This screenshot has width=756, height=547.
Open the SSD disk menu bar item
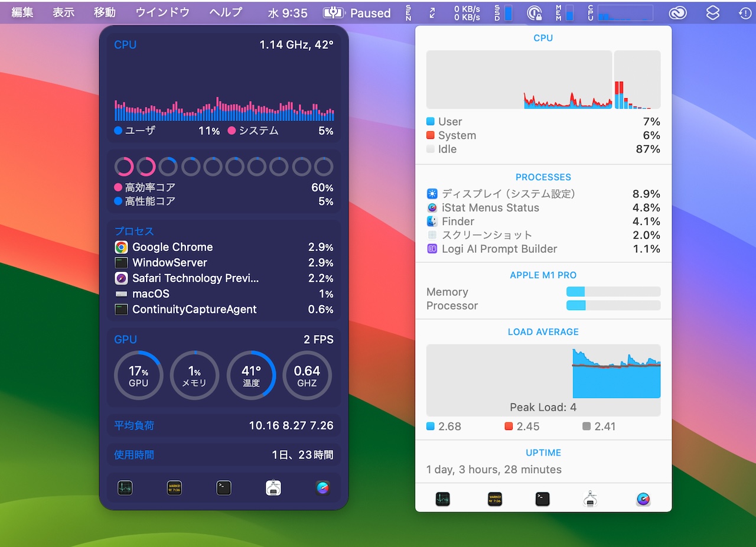pyautogui.click(x=503, y=12)
